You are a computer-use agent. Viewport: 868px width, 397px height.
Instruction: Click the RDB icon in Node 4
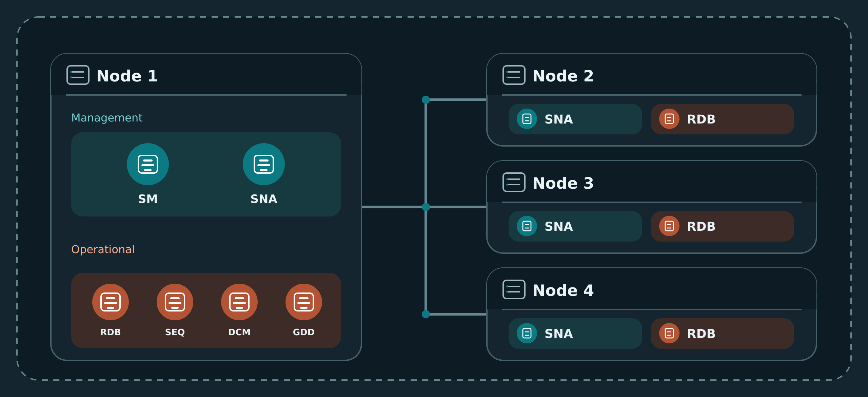click(669, 333)
